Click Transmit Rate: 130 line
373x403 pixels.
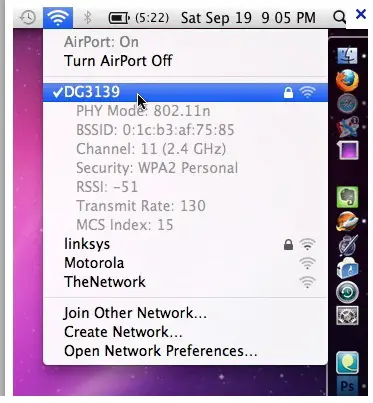(x=141, y=206)
